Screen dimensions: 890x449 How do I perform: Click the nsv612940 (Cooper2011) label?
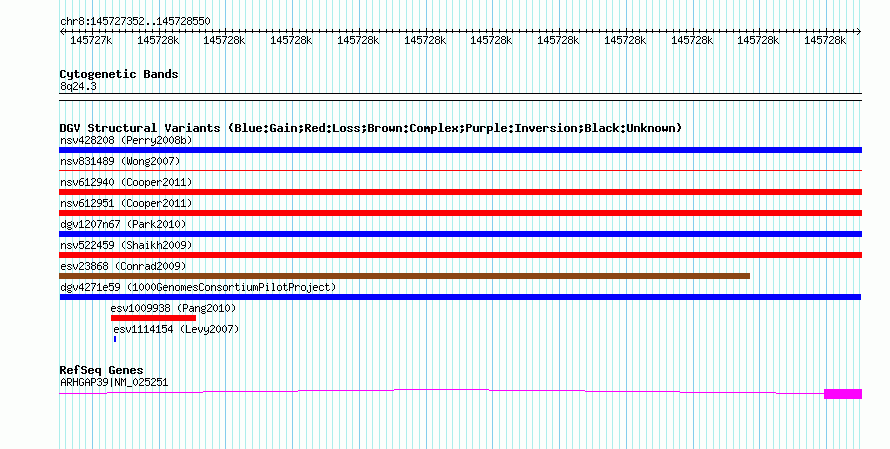[x=126, y=182]
